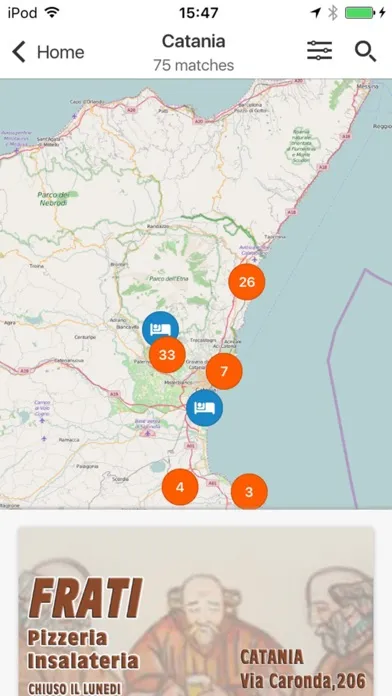Tap the search magnifier icon
392x696 pixels.
pos(365,51)
